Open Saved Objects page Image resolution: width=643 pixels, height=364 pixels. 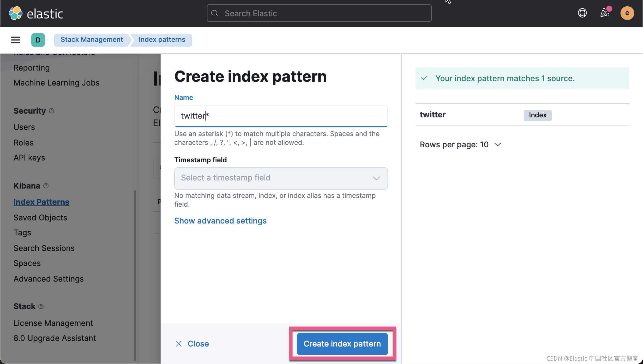(40, 218)
